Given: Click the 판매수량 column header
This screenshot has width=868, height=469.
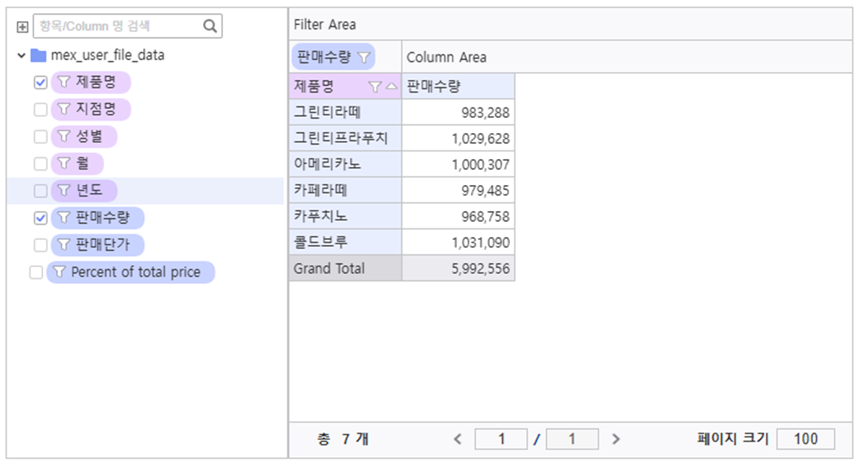Looking at the screenshot, I should point(458,87).
